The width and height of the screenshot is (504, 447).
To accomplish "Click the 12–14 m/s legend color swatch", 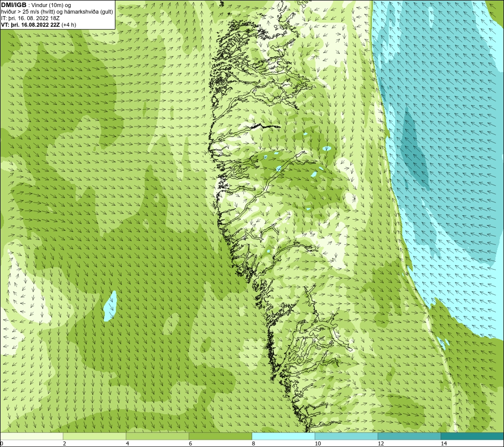I will coord(409,436).
